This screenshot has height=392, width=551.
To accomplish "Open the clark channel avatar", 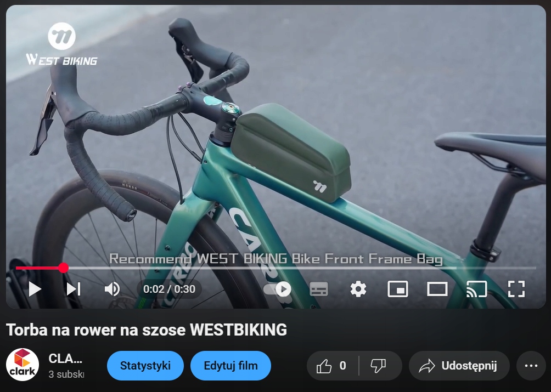I will tap(23, 365).
